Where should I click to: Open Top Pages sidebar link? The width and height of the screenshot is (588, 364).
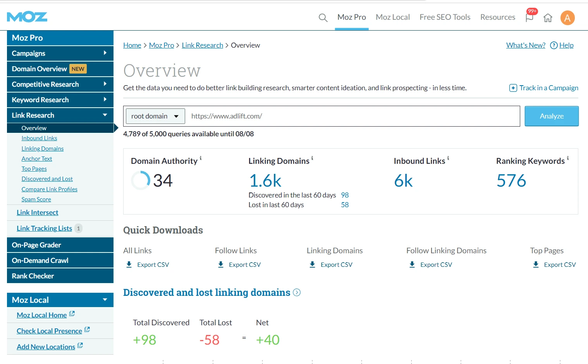34,169
